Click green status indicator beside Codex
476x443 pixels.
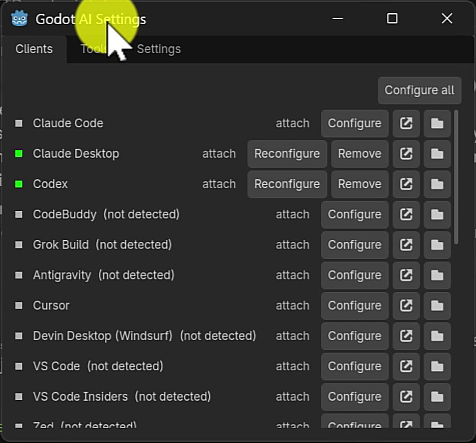click(x=19, y=184)
